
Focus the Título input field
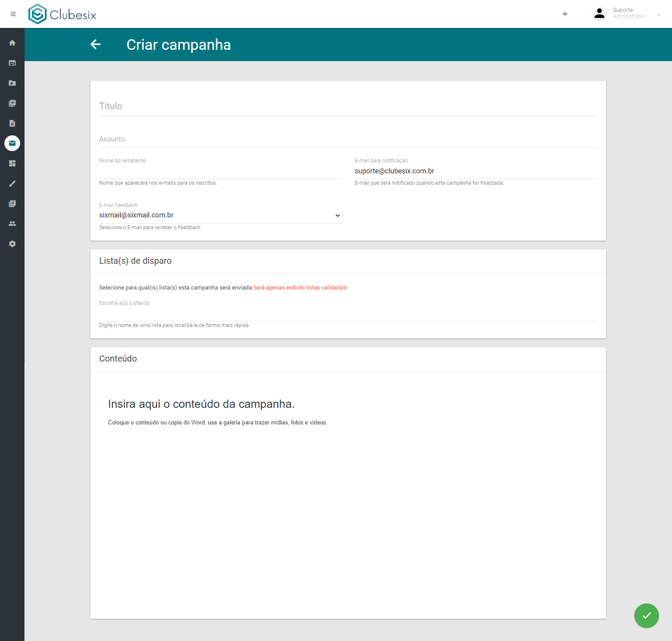click(348, 106)
